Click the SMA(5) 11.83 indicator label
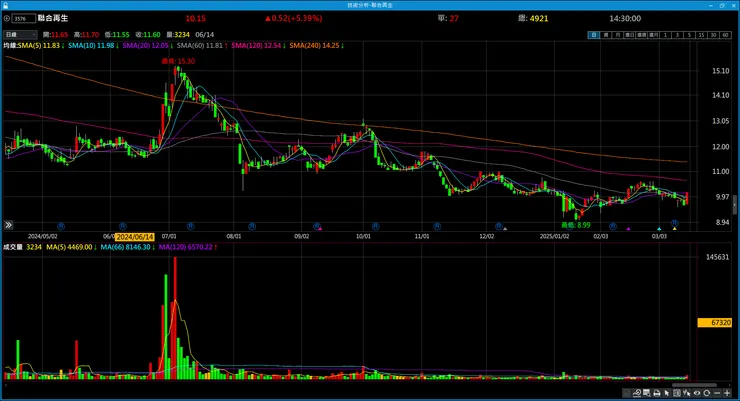This screenshot has width=740, height=401. coord(41,45)
